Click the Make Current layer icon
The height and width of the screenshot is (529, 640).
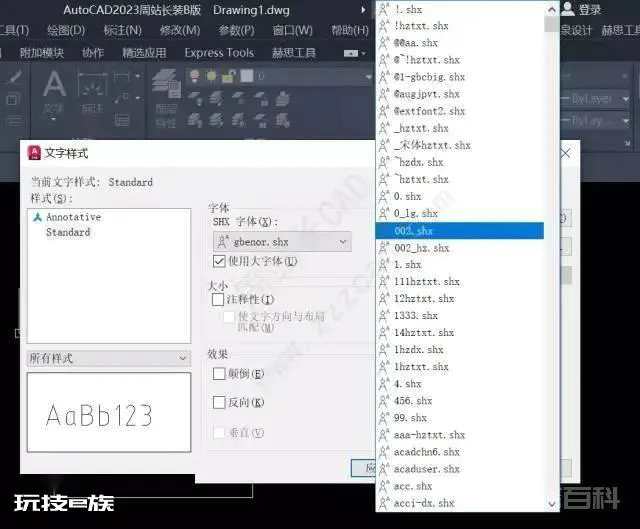pyautogui.click(x=282, y=98)
